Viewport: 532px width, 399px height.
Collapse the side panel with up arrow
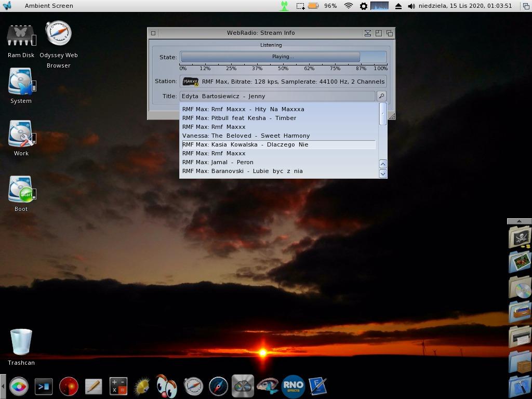[x=519, y=221]
